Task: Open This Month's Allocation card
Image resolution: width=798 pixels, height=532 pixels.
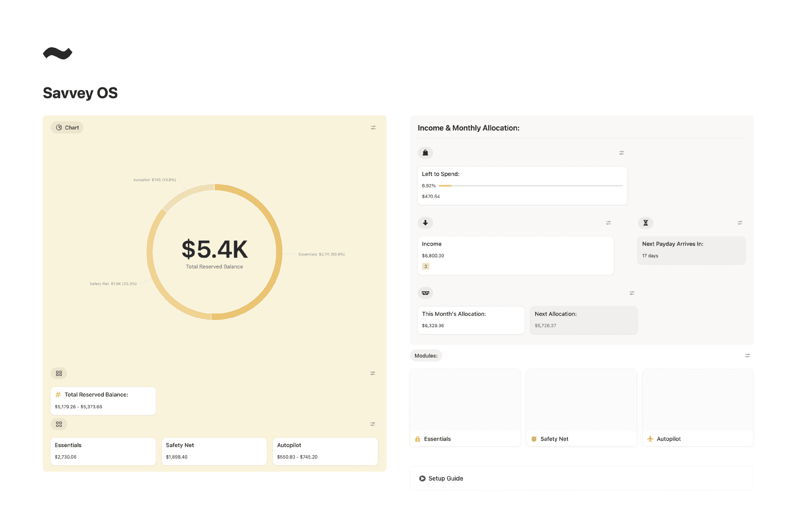Action: [471, 320]
